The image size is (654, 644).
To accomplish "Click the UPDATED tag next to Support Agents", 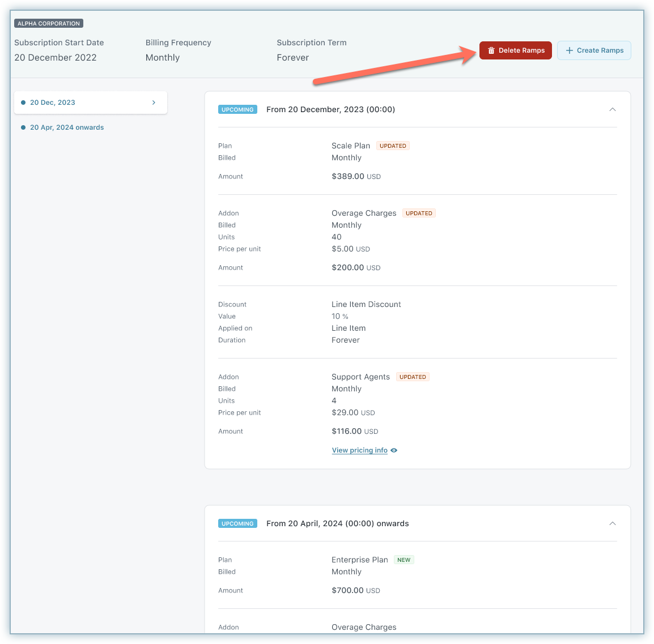I will tap(413, 377).
